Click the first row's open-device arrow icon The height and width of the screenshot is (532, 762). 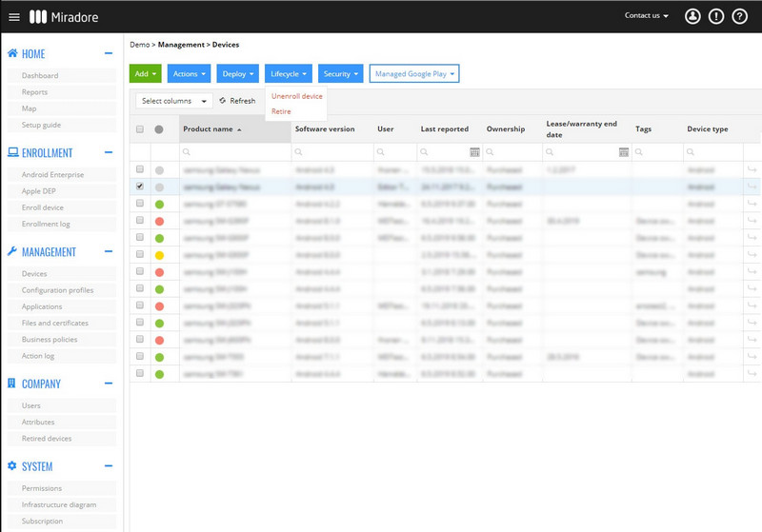click(x=752, y=169)
